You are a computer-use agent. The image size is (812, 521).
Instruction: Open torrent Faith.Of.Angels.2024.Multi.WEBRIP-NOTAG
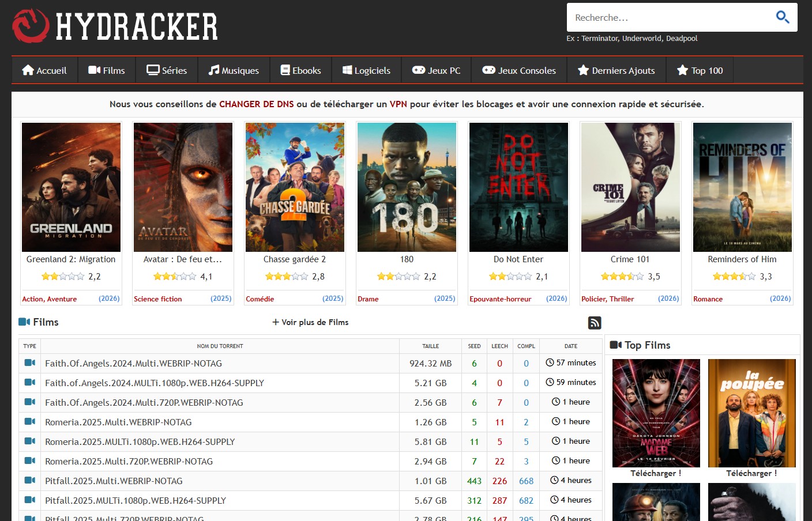tap(133, 364)
